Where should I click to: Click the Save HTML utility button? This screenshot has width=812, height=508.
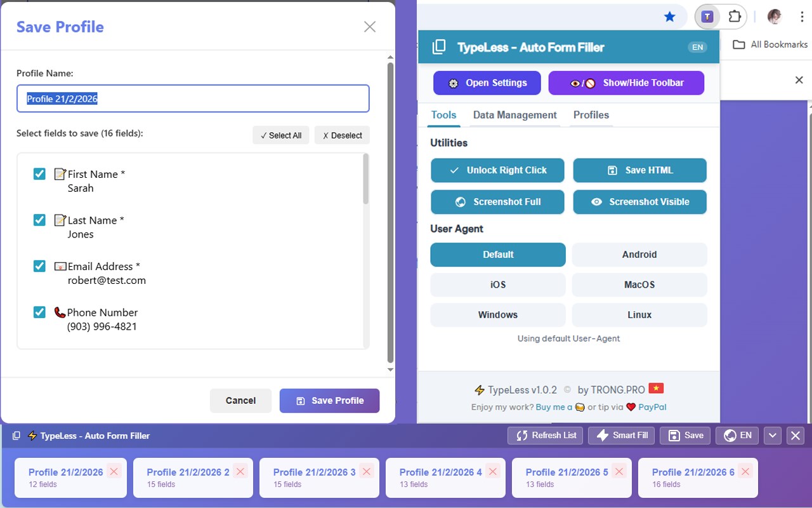click(x=640, y=170)
